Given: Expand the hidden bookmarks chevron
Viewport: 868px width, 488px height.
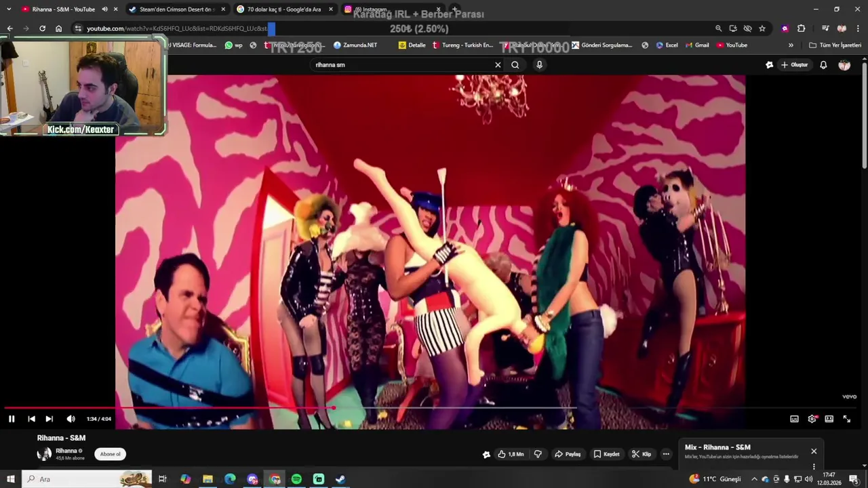Looking at the screenshot, I should coord(791,45).
